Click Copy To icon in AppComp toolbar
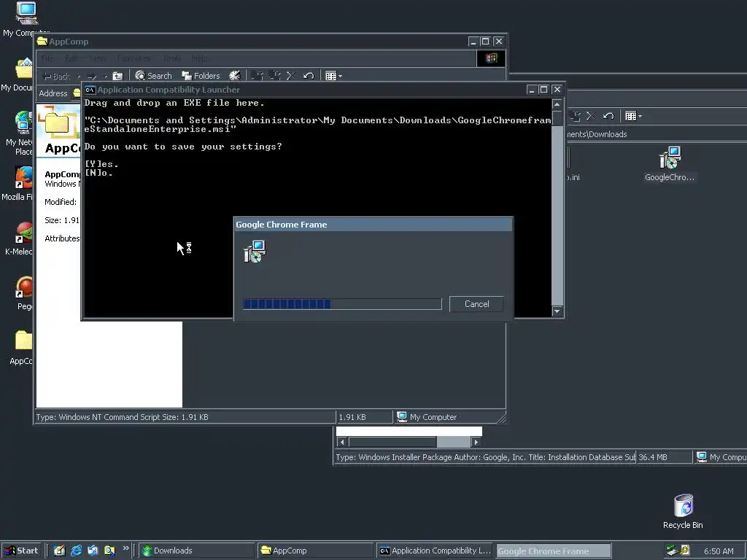 (275, 76)
